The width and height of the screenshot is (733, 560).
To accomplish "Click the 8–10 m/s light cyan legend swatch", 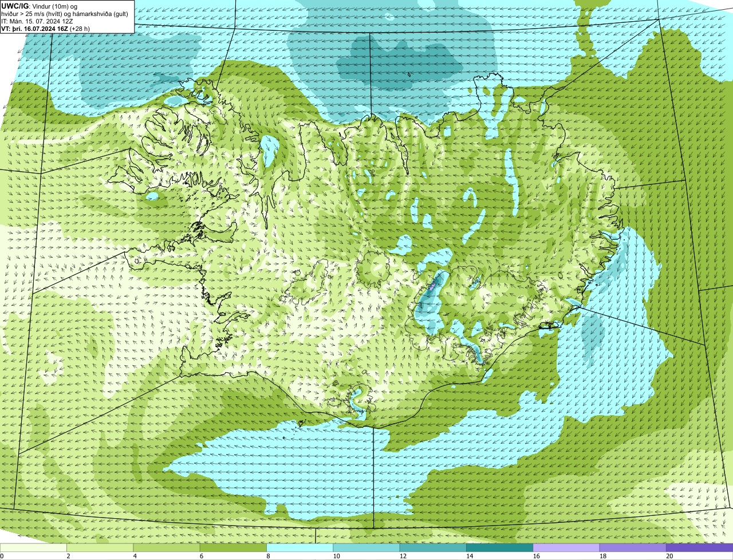I will point(300,547).
